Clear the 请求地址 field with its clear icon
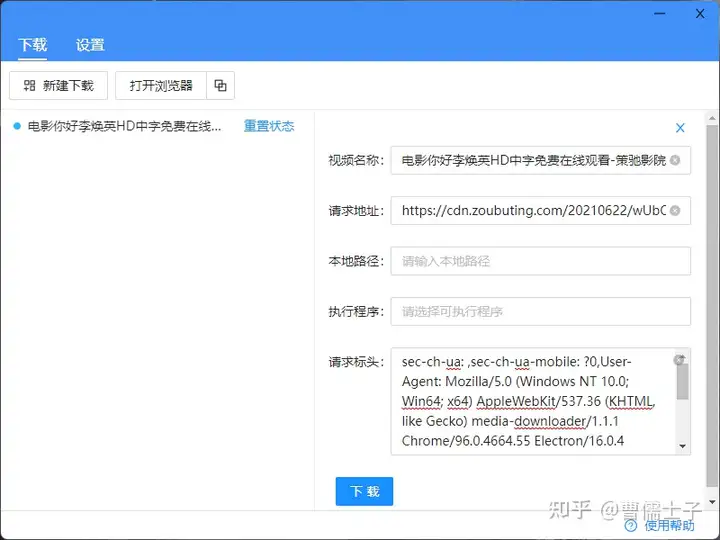 [675, 211]
